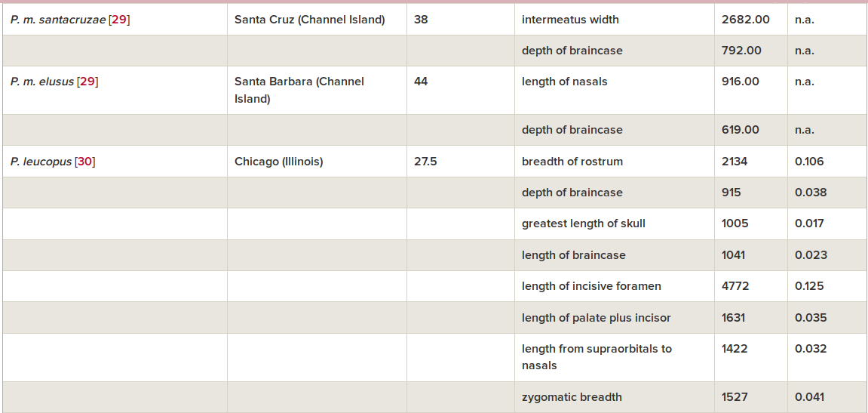Open reference 30 beside P. leucopus
The image size is (868, 413).
[84, 162]
